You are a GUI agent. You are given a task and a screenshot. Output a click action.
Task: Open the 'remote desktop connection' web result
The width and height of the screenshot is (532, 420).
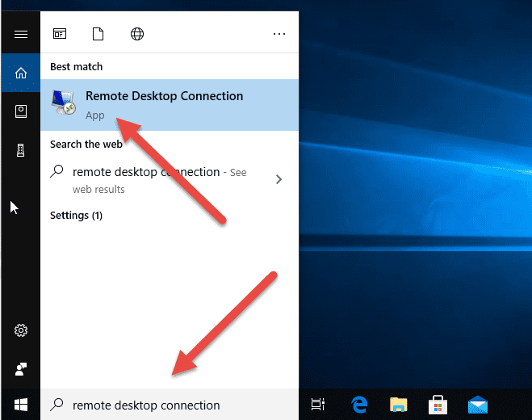tap(170, 179)
